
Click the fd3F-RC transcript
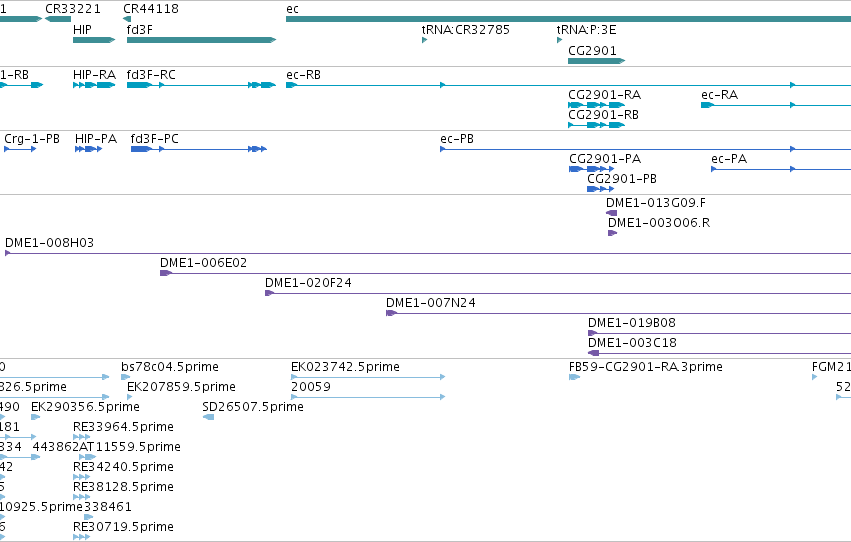[x=201, y=85]
